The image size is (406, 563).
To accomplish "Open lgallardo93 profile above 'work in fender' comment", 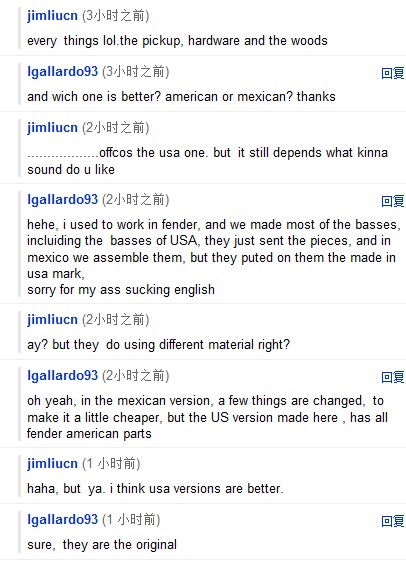I will coord(62,200).
